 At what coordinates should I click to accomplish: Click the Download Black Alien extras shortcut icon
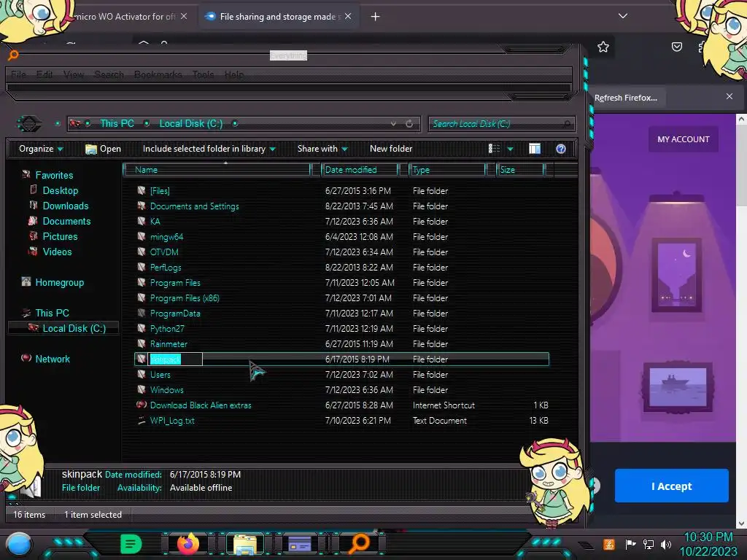[x=141, y=405]
